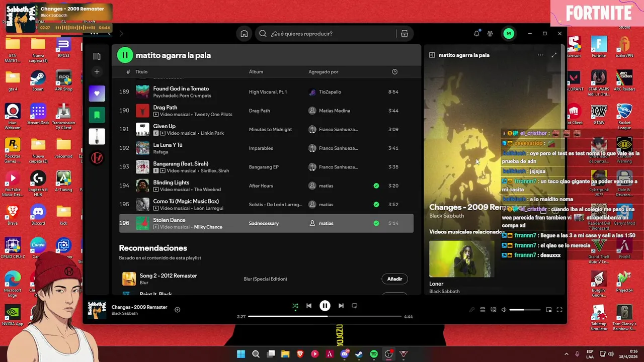Open the green M profile avatar
Screen dimensions: 644x362
(509, 34)
